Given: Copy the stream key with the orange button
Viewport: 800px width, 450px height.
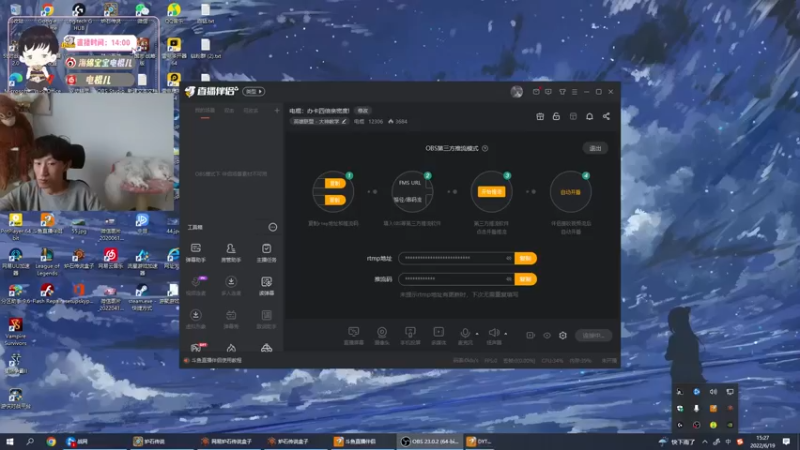Looking at the screenshot, I should tap(526, 279).
